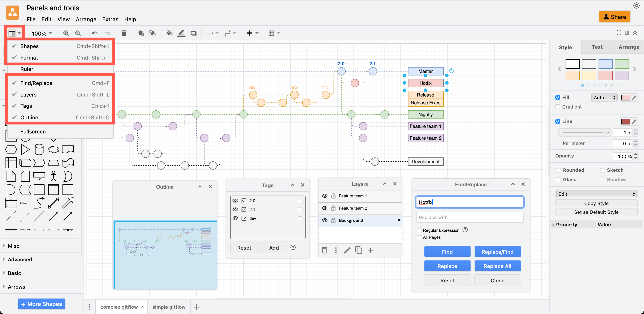This screenshot has height=314, width=644.
Task: Switch to the simple gitflow page tab
Action: click(x=169, y=307)
